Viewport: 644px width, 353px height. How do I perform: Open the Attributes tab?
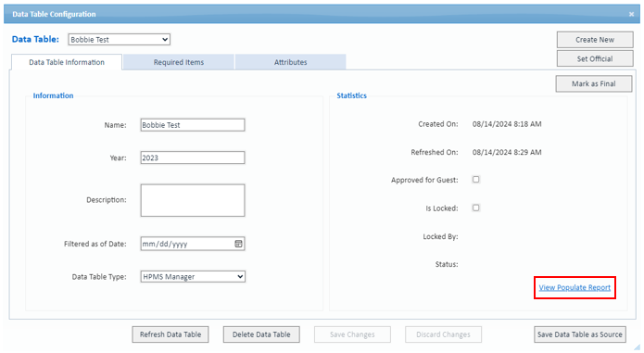(x=290, y=62)
